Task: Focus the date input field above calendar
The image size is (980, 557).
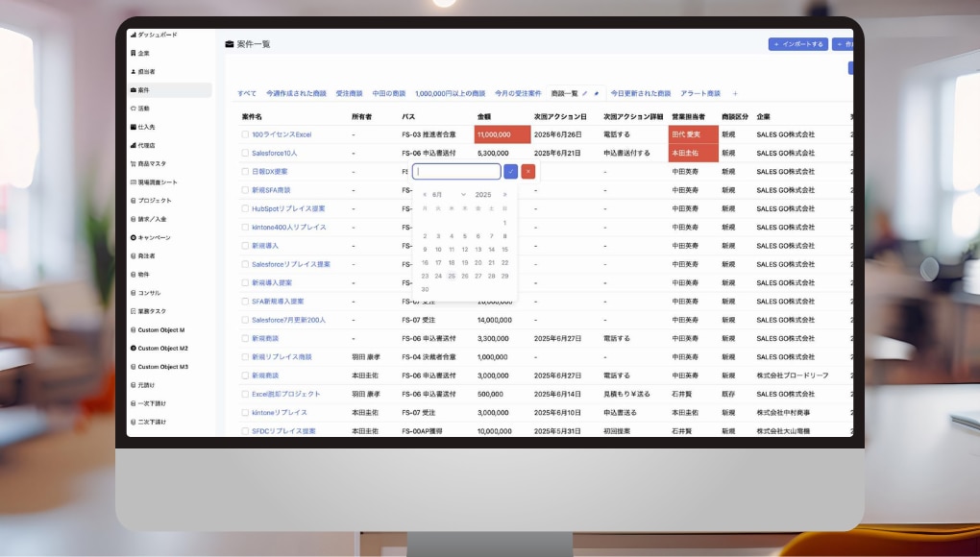Action: coord(456,172)
